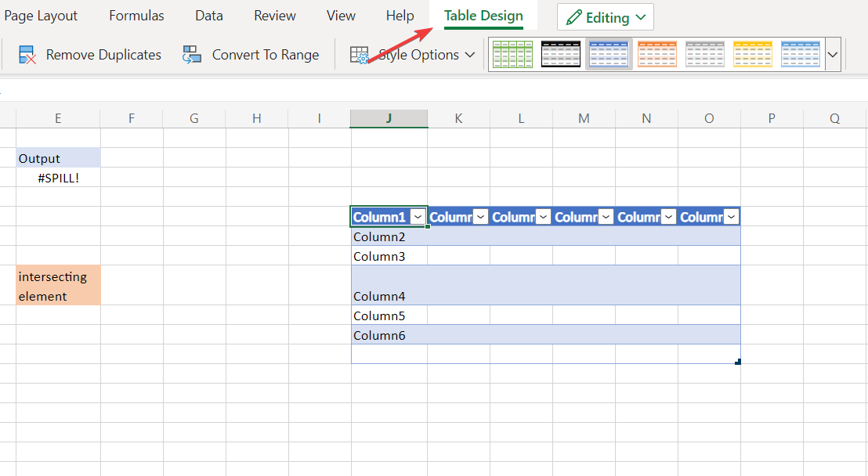
Task: Switch to the Data tab
Action: [x=209, y=16]
